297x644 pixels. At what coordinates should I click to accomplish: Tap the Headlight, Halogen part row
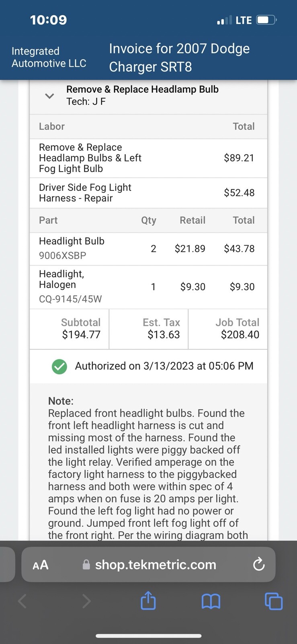click(148, 287)
